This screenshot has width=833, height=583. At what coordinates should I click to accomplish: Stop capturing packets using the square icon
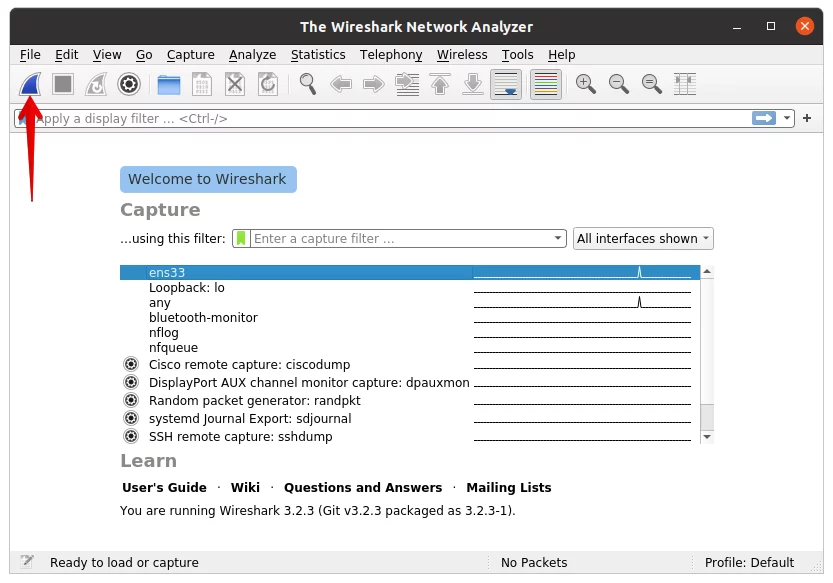63,84
